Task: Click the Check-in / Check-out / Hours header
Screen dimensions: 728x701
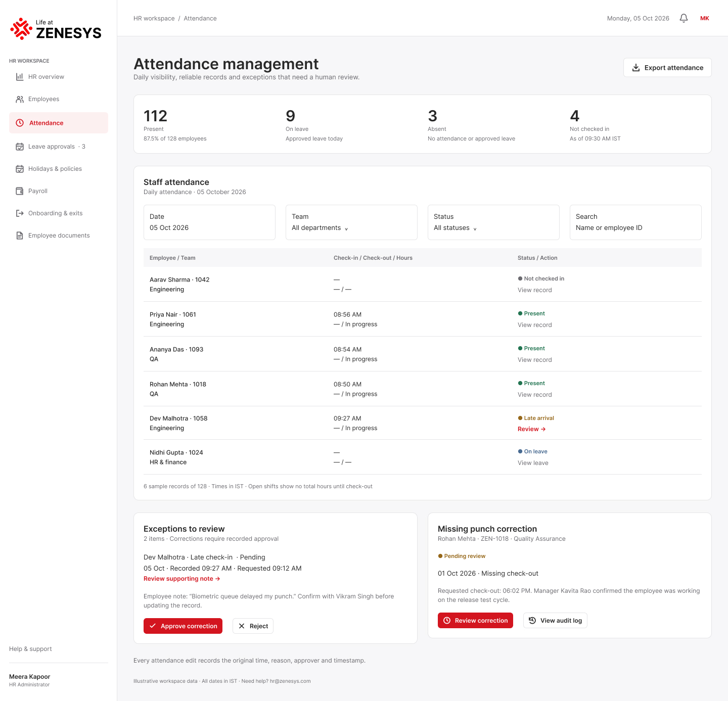Action: tap(373, 258)
